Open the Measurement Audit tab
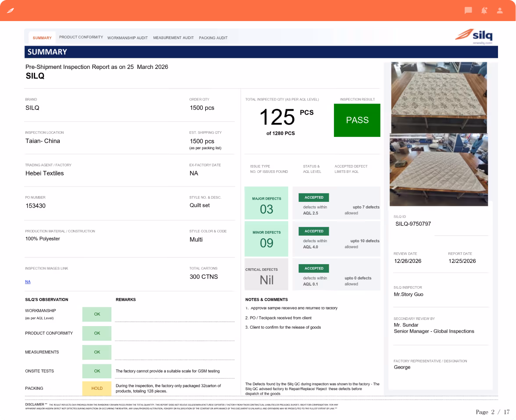The width and height of the screenshot is (516, 420). pyautogui.click(x=173, y=38)
